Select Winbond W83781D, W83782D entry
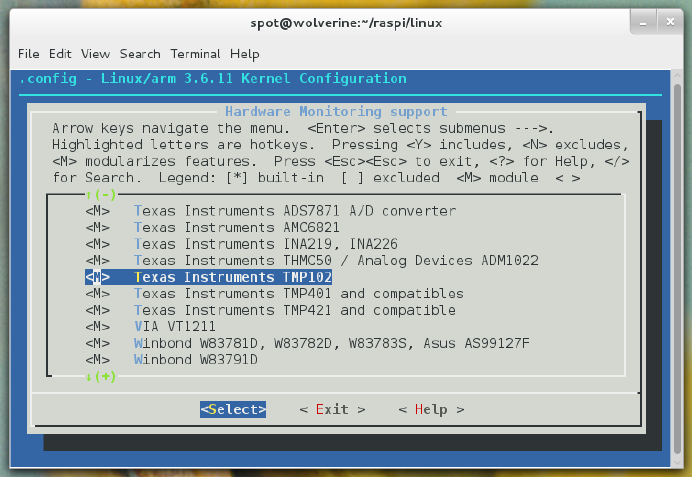The width and height of the screenshot is (692, 477). [x=332, y=343]
